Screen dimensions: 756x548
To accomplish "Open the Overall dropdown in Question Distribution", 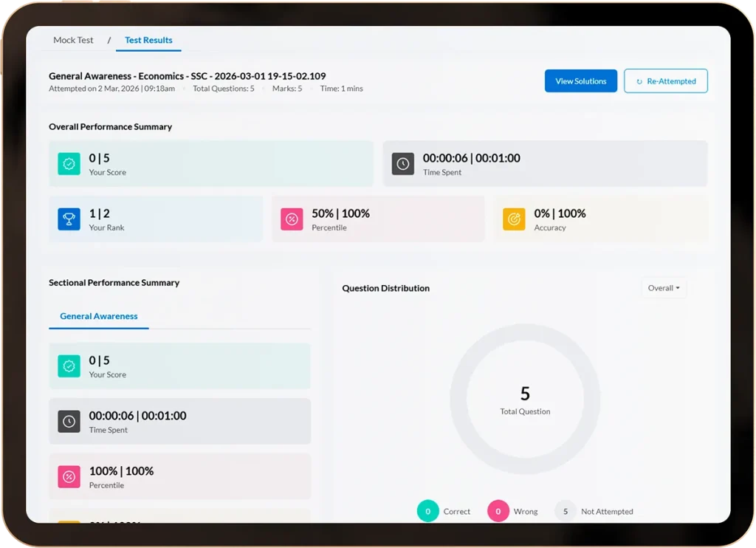I will click(x=664, y=288).
